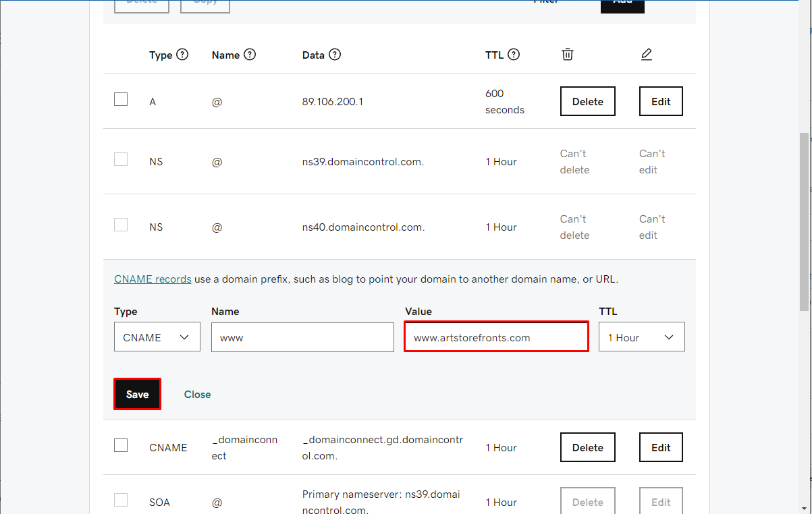Image resolution: width=812 pixels, height=514 pixels.
Task: Edit the A record 89.106.200.1
Action: pyautogui.click(x=661, y=101)
